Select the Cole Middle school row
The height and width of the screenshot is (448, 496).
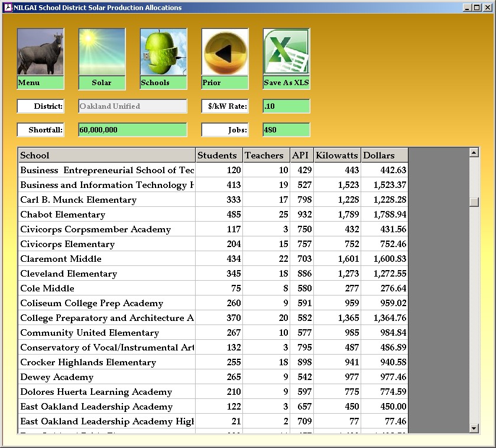47,288
